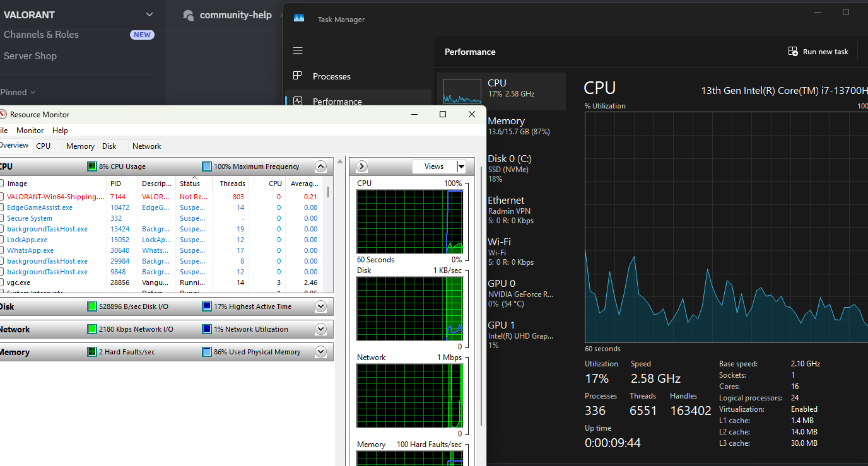Hide the graph pane with the arrow beside Views
The image size is (868, 466).
pos(361,166)
